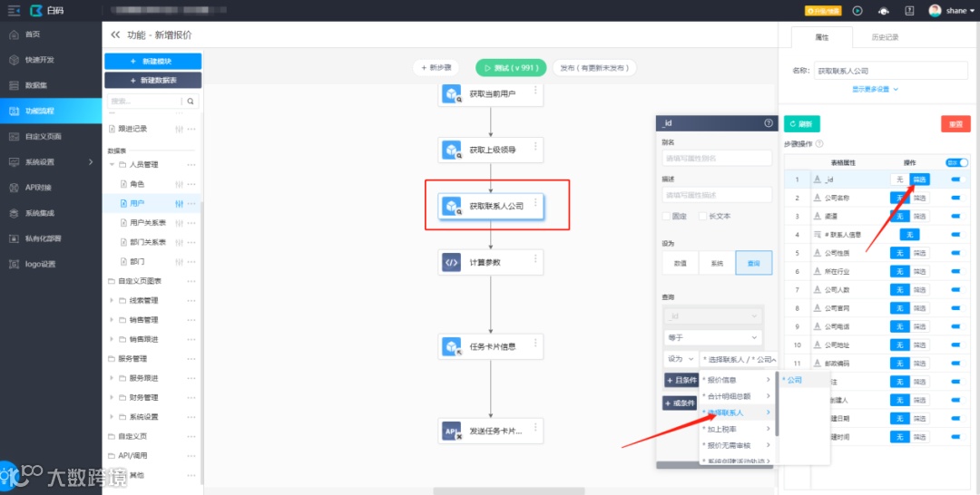Choose 加上税率 in the cascader menu
The height and width of the screenshot is (495, 980).
pyautogui.click(x=737, y=429)
